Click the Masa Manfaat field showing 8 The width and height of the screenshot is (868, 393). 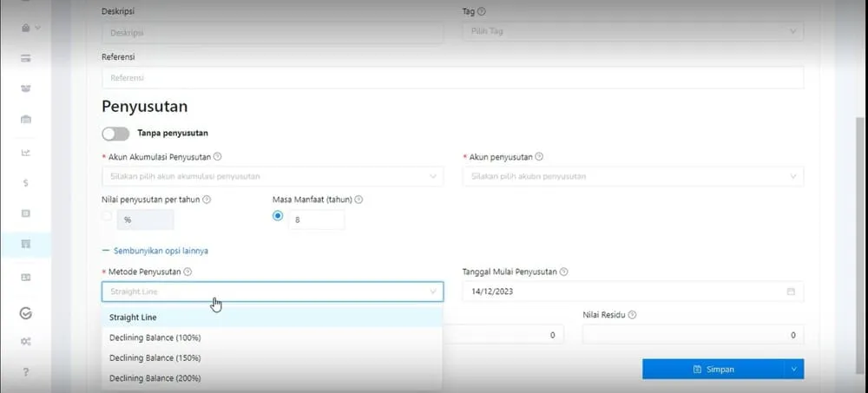[316, 219]
